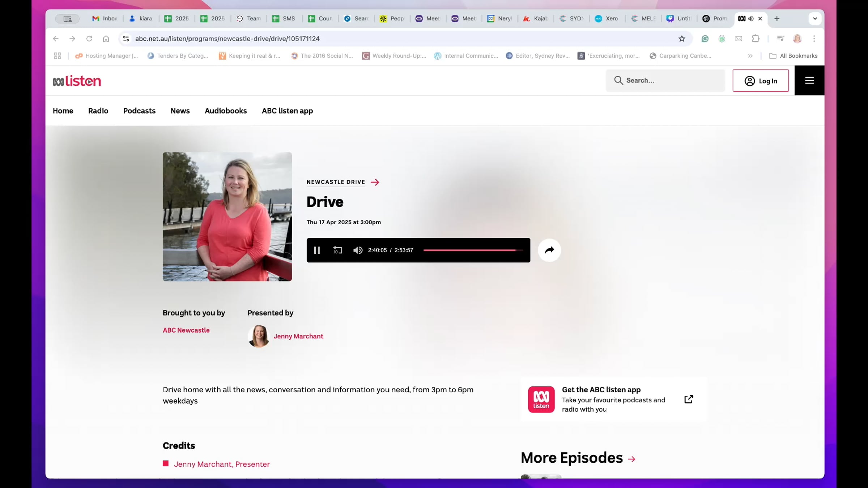Open the tab group button in tab strip
Image resolution: width=868 pixels, height=488 pixels.
click(x=67, y=18)
